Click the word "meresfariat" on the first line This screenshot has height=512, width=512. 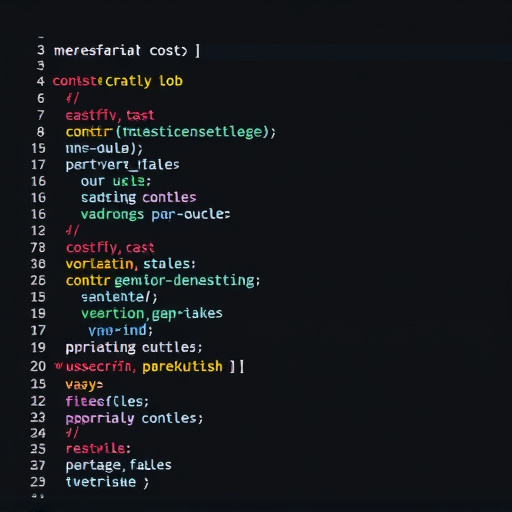pyautogui.click(x=97, y=51)
